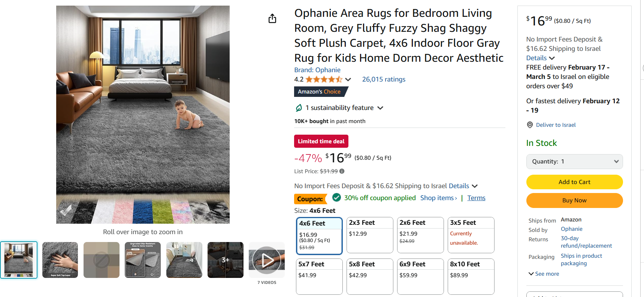Image resolution: width=644 pixels, height=297 pixels.
Task: Expand See more seller information
Action: [x=544, y=274]
